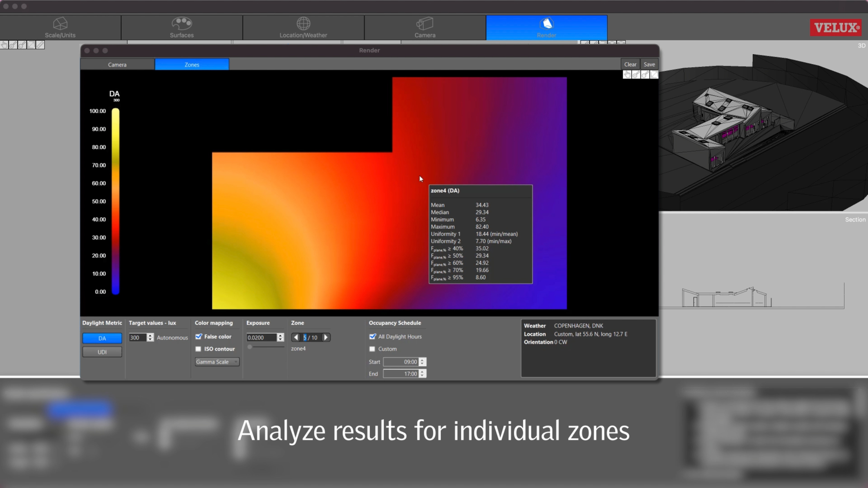Click the exposure slider handle
This screenshot has width=868, height=488.
point(250,347)
